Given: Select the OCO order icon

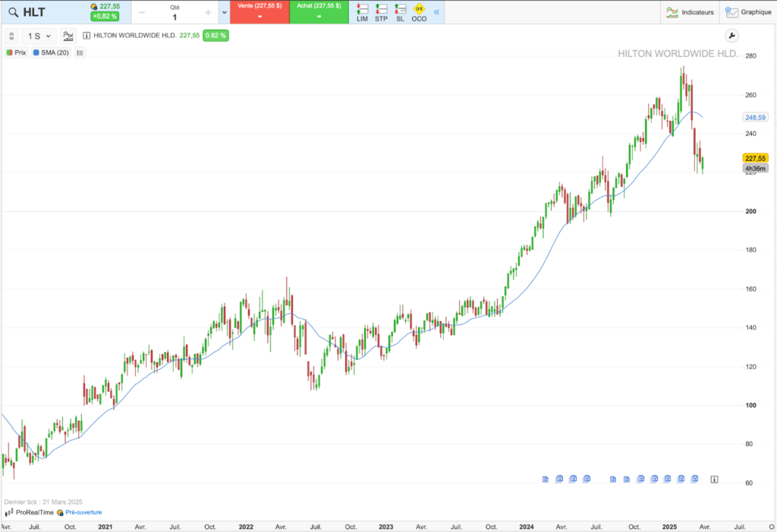Looking at the screenshot, I should pos(419,12).
